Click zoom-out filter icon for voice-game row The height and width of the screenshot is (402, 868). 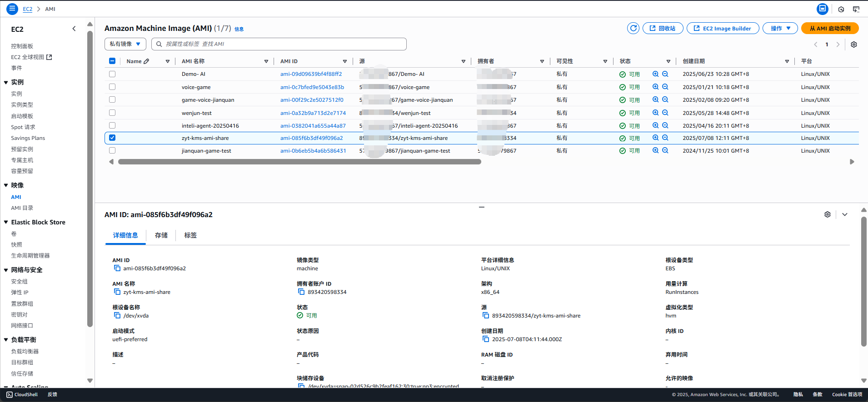pyautogui.click(x=665, y=87)
